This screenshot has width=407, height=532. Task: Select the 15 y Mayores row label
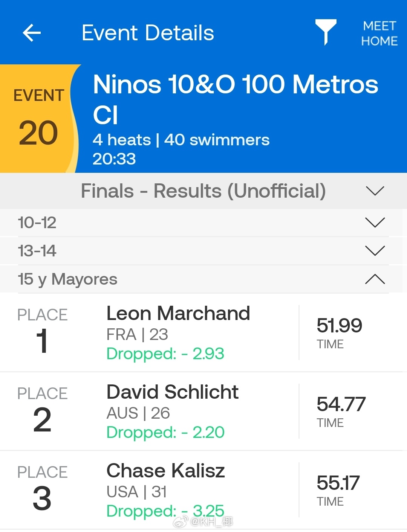(67, 279)
